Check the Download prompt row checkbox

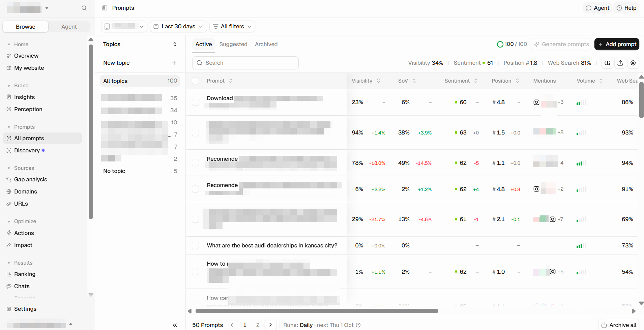coord(195,102)
